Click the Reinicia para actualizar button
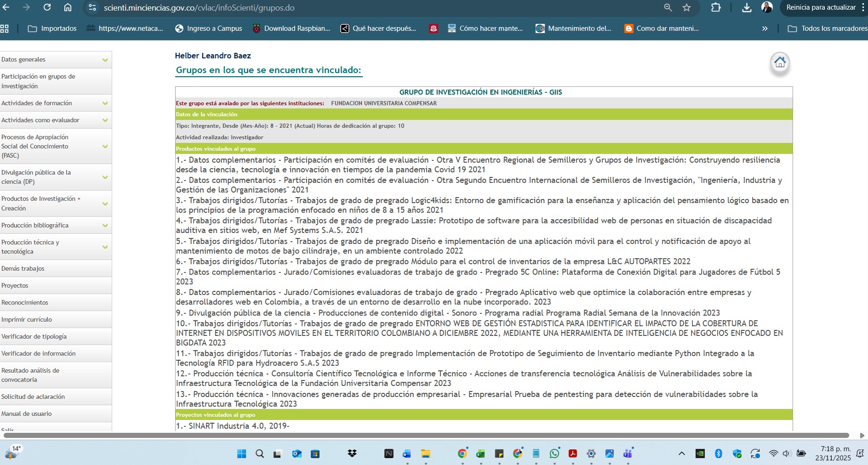Viewport: 868px width, 465px height. point(821,7)
